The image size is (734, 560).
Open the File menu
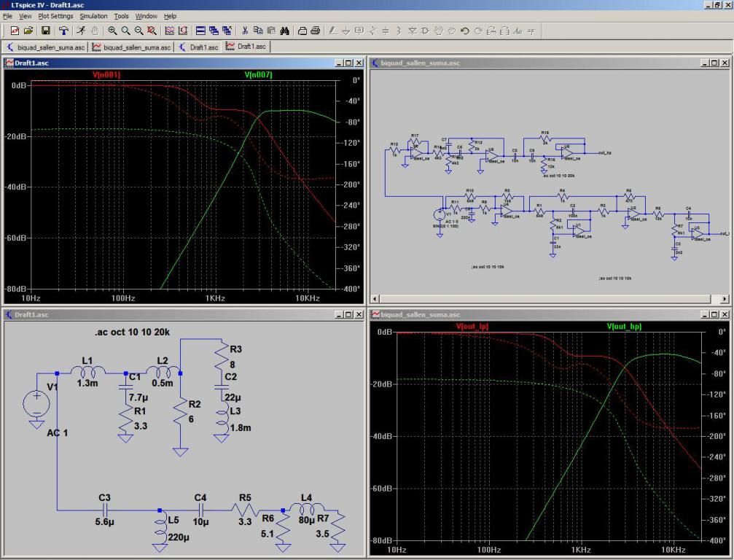tap(7, 16)
